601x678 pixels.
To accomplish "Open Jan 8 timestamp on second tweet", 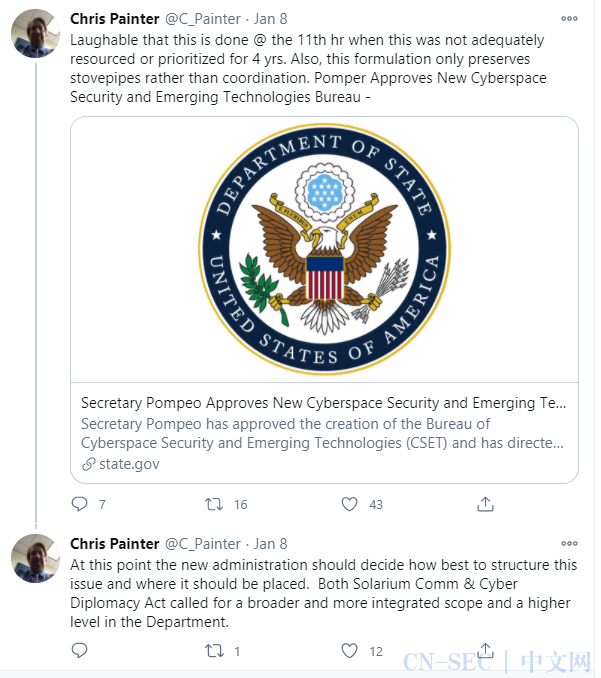I will click(x=271, y=544).
